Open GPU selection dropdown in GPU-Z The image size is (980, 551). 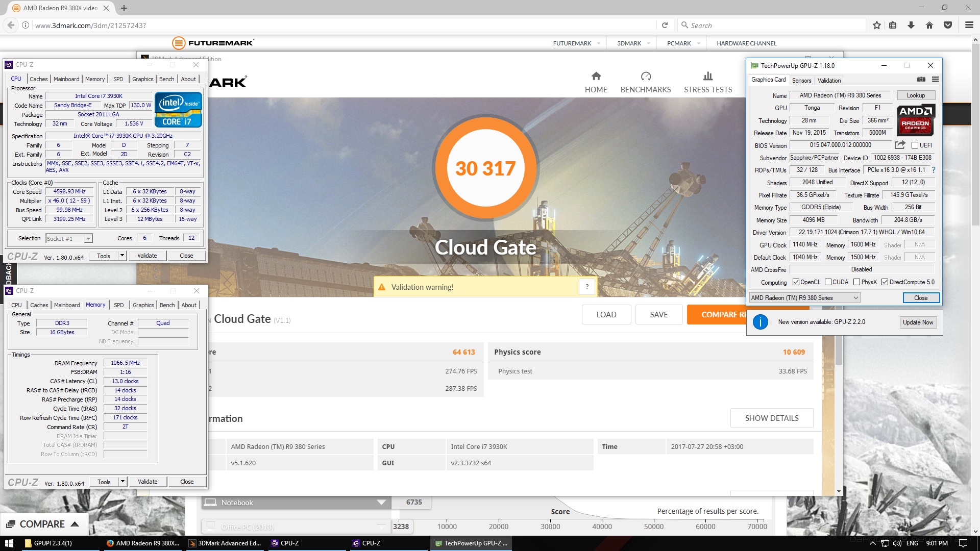click(804, 298)
